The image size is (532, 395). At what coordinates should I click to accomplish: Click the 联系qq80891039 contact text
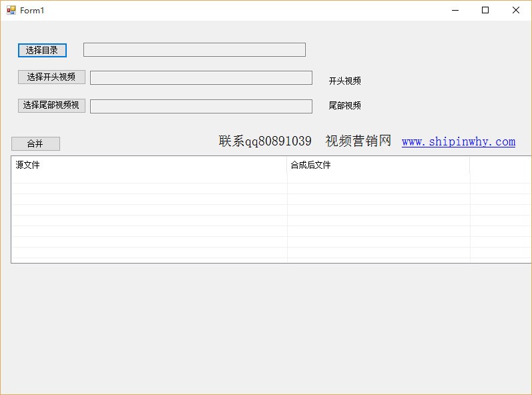point(265,141)
